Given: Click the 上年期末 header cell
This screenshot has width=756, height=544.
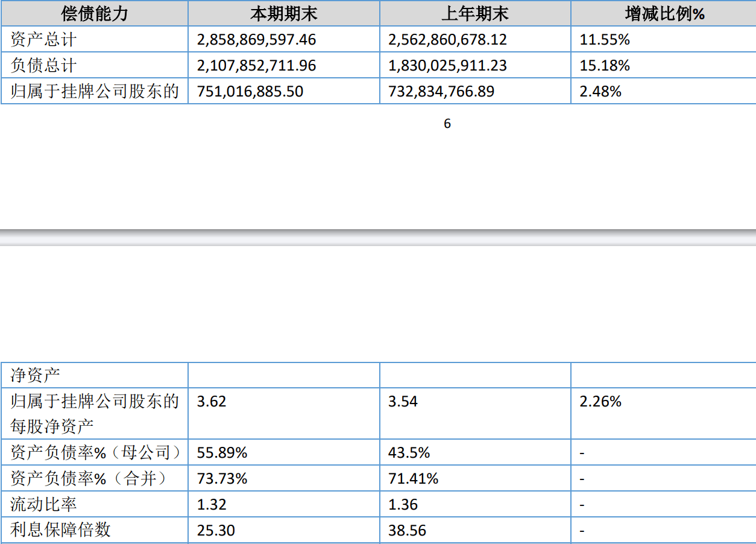Looking at the screenshot, I should [x=474, y=14].
